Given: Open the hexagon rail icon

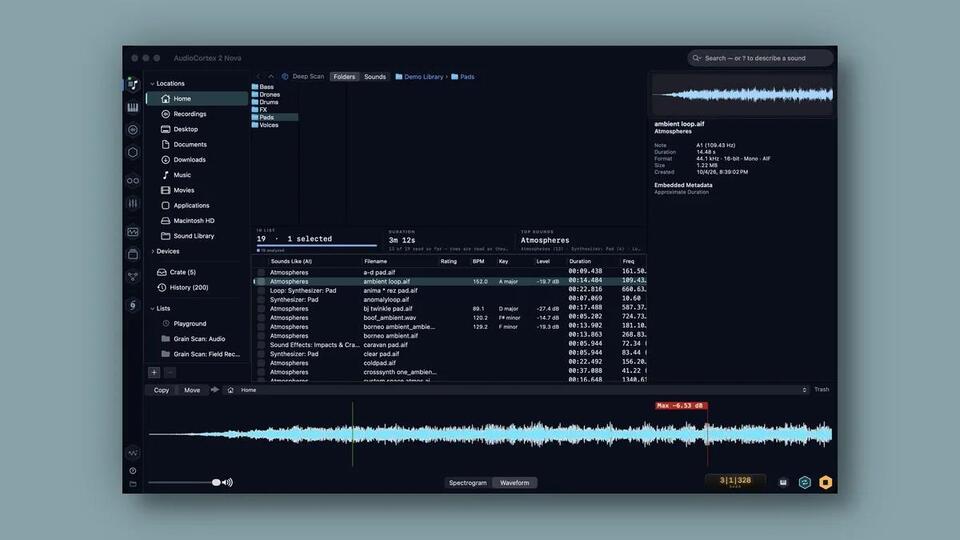Looking at the screenshot, I should coord(132,152).
